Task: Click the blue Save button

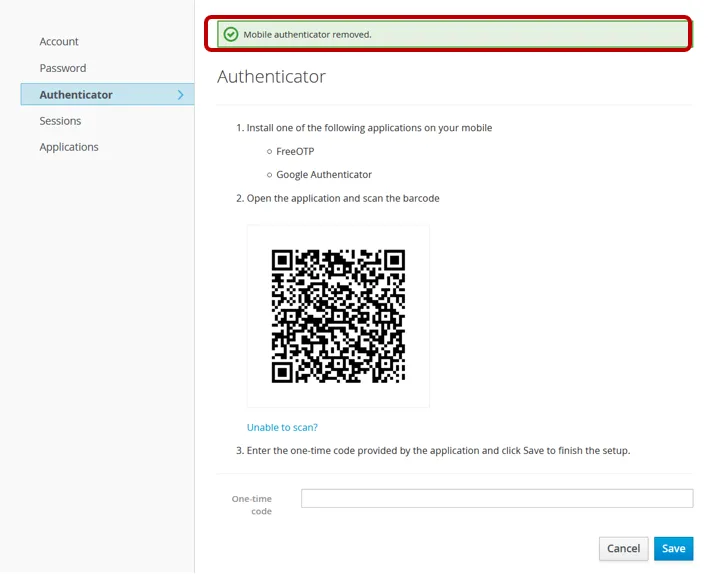Action: [x=673, y=549]
